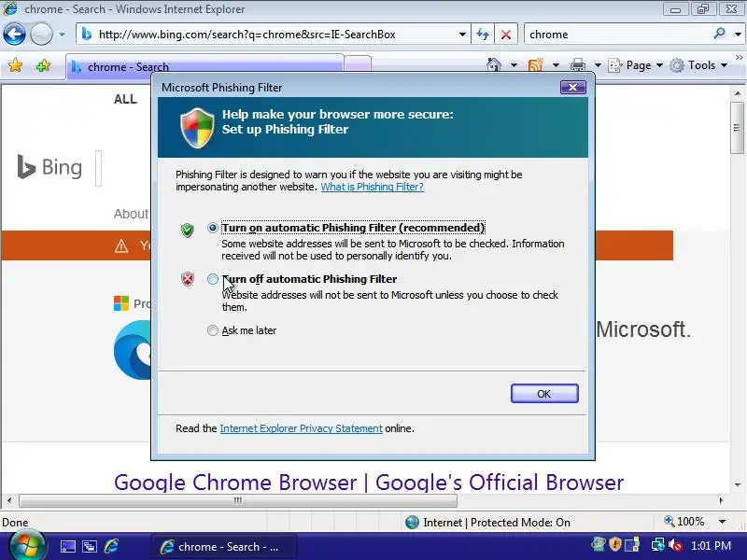Expand the address bar history dropdown
This screenshot has width=747, height=560.
(462, 35)
